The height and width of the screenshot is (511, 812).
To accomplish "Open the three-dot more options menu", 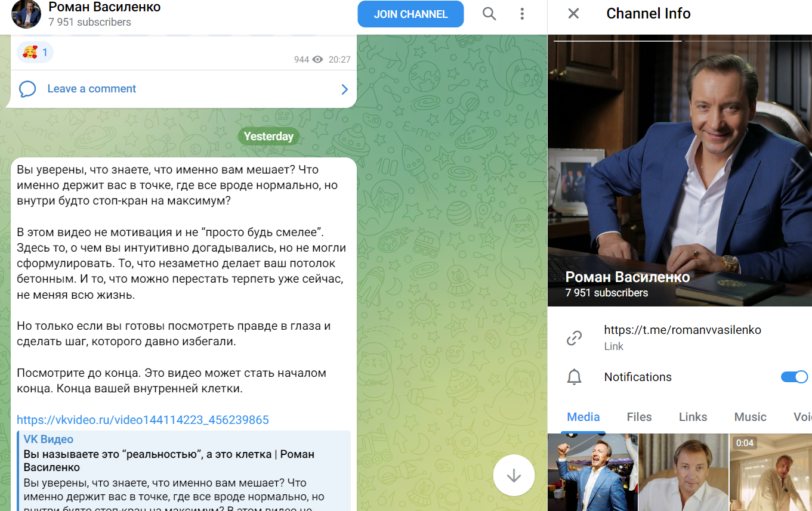I will click(x=522, y=14).
